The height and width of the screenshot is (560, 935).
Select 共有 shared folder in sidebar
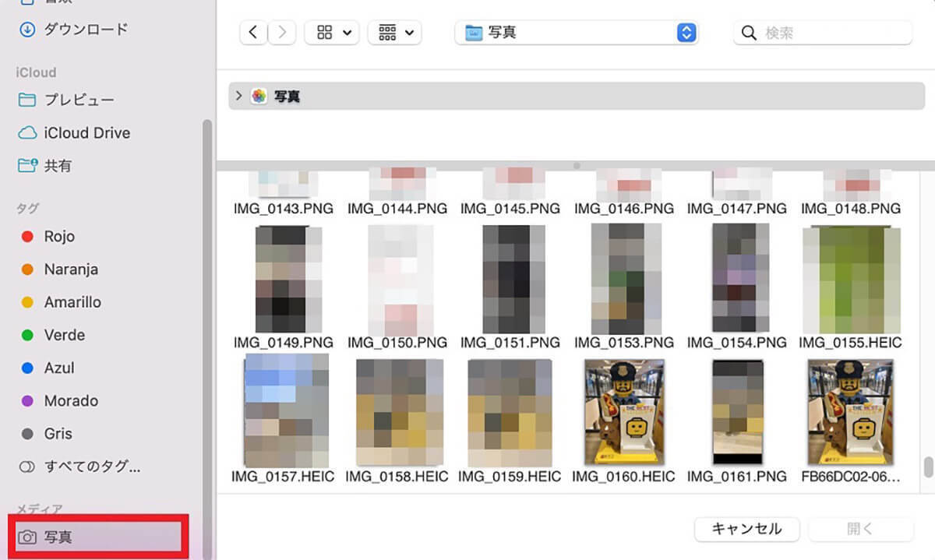coord(58,166)
